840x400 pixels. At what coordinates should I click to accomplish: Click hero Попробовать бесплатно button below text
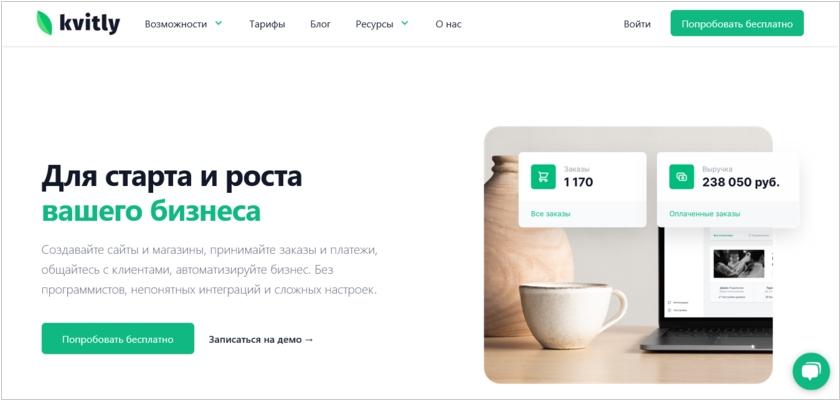click(118, 338)
